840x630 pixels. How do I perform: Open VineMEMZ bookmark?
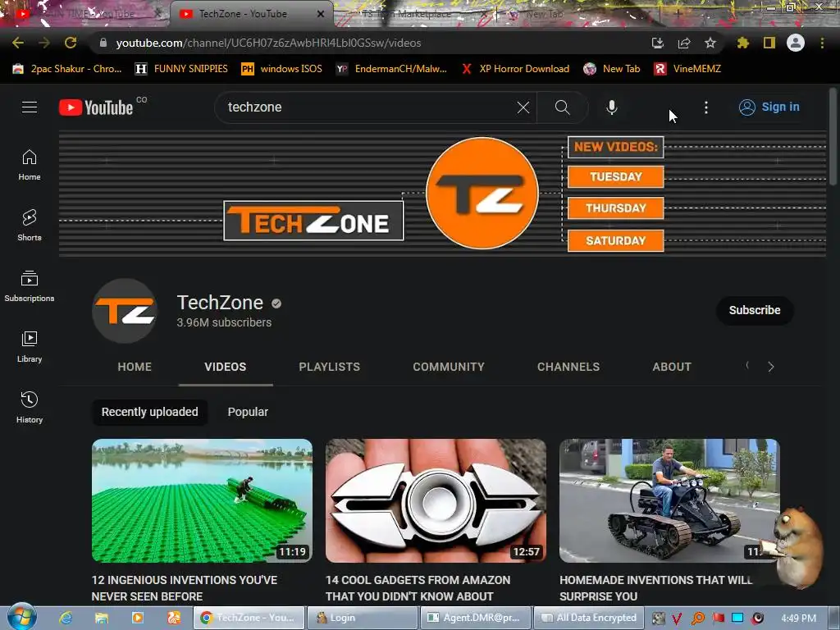click(x=687, y=69)
